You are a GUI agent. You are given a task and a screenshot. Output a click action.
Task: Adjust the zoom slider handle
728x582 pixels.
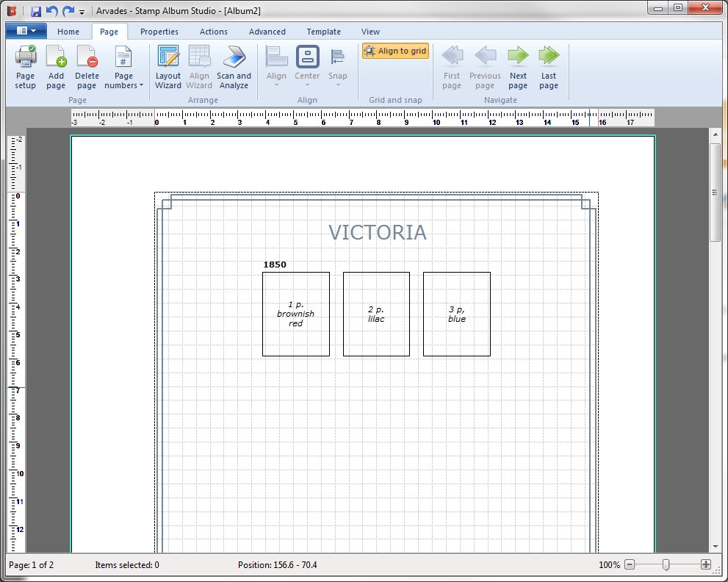coord(666,565)
